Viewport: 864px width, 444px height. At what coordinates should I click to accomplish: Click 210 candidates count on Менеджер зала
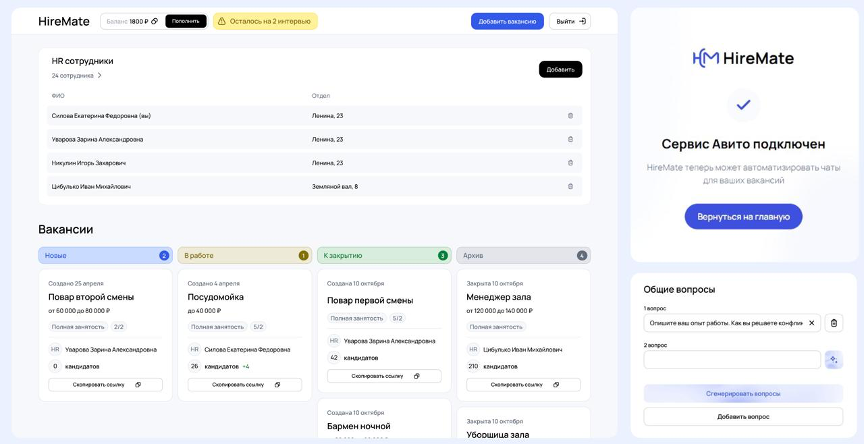point(473,366)
